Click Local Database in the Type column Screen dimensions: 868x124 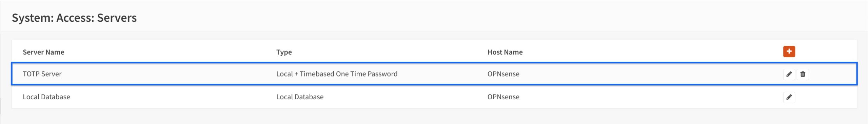pos(300,97)
